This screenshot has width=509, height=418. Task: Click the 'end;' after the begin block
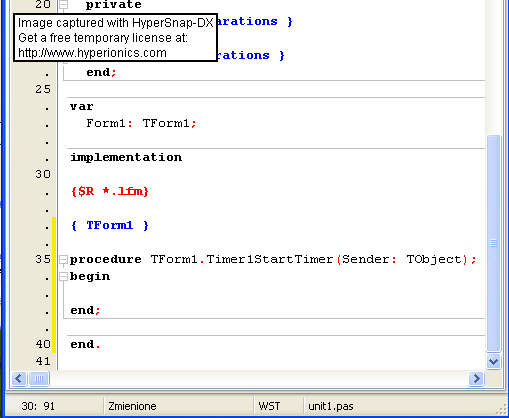pyautogui.click(x=85, y=310)
